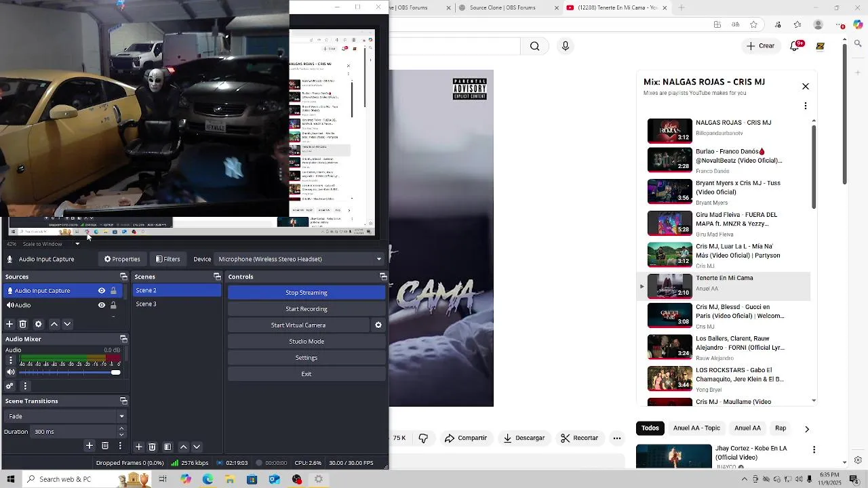Bookmark page with browser star icon

tap(753, 25)
